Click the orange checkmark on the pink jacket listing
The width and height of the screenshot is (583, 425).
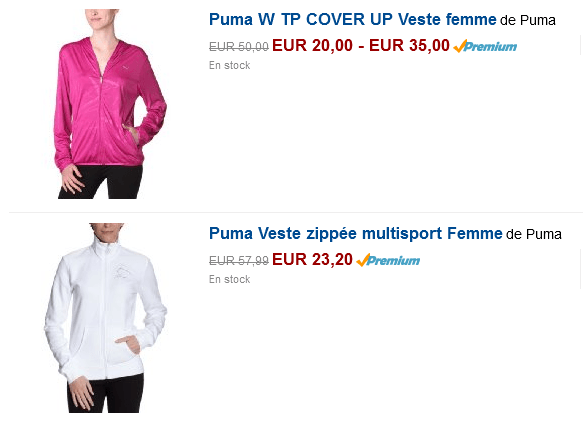(460, 46)
